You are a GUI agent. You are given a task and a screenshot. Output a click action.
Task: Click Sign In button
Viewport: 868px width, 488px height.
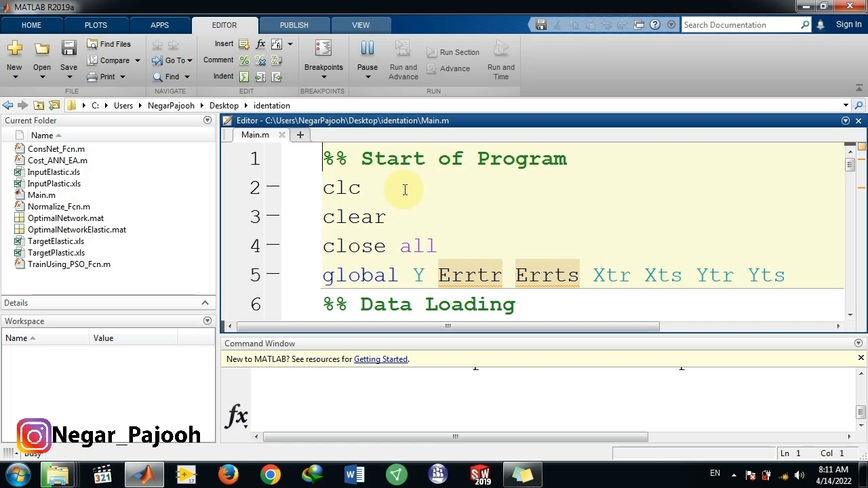tap(848, 25)
